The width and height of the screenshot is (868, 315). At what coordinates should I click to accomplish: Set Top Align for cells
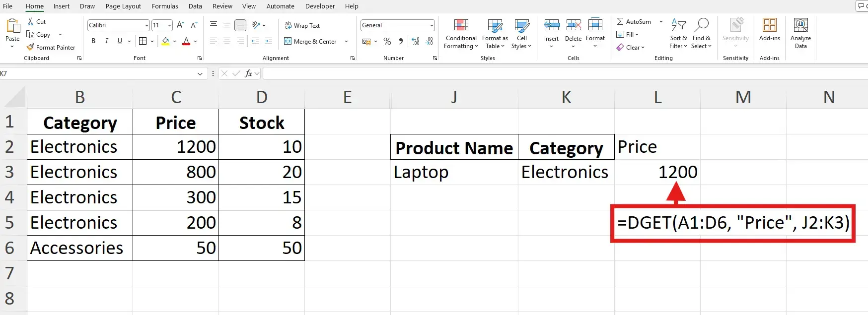pyautogui.click(x=214, y=25)
